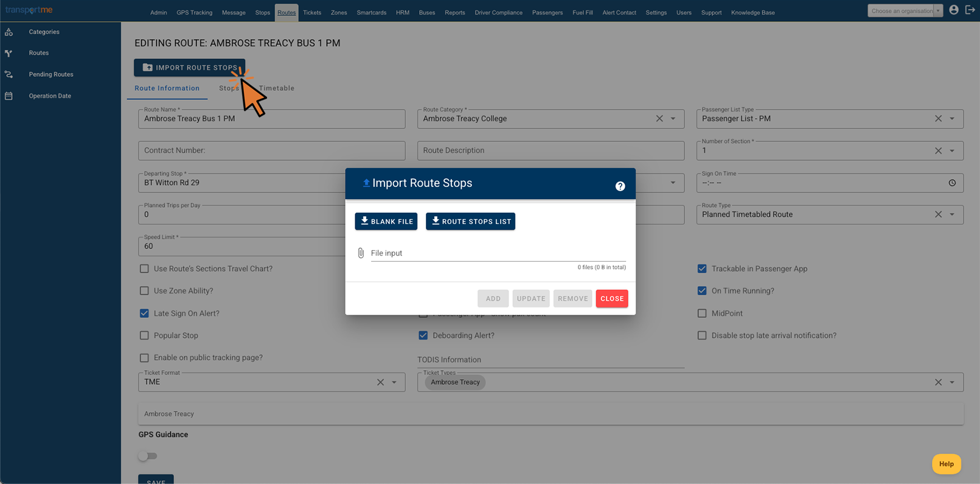Expand Route Type dropdown arrow
The image size is (980, 484).
pos(952,214)
